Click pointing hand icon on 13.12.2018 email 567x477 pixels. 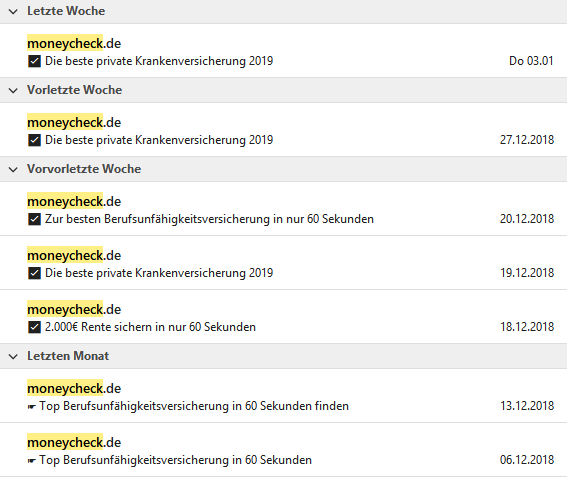[32, 407]
